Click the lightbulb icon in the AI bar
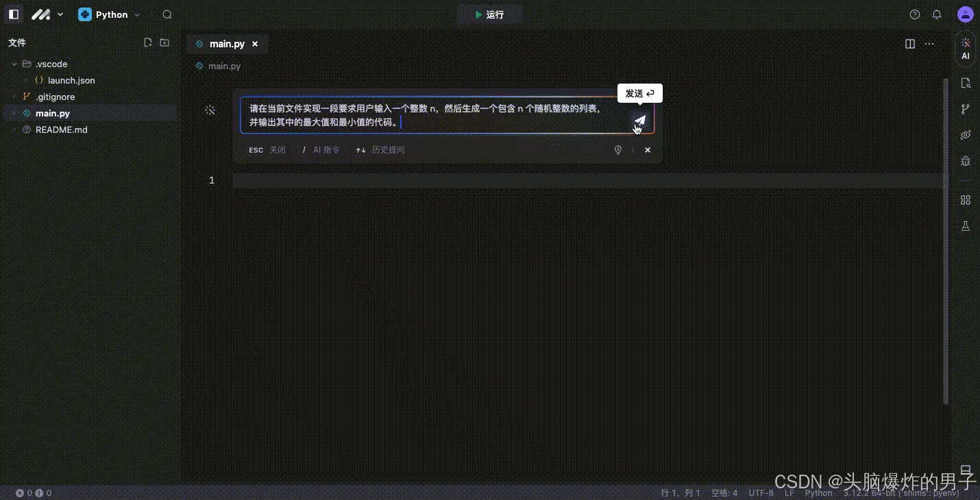The image size is (980, 500). (617, 149)
